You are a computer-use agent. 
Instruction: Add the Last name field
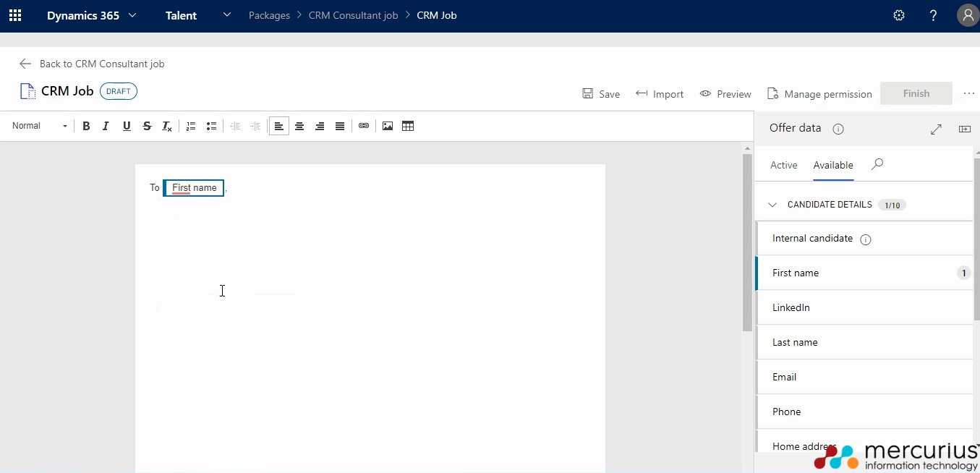click(x=864, y=342)
